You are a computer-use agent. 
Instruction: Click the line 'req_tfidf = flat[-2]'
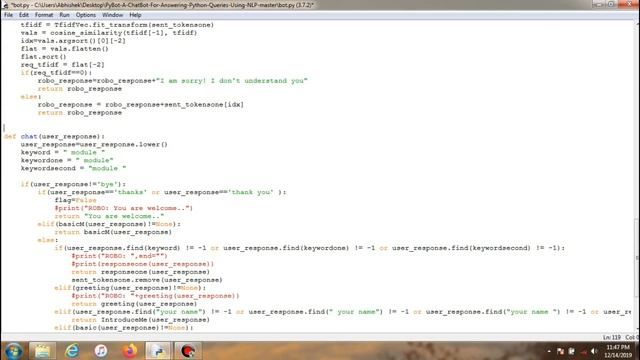pyautogui.click(x=62, y=64)
